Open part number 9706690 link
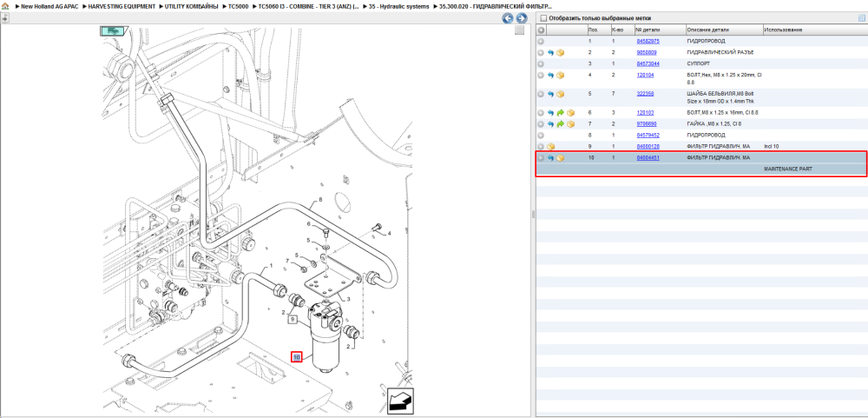 click(x=647, y=123)
